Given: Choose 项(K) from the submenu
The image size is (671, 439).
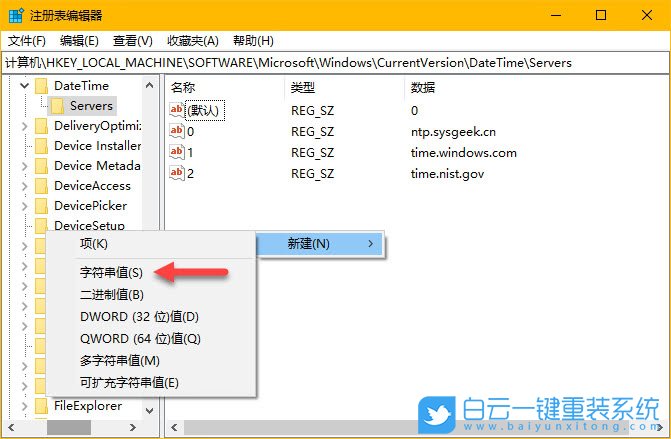Looking at the screenshot, I should (151, 244).
